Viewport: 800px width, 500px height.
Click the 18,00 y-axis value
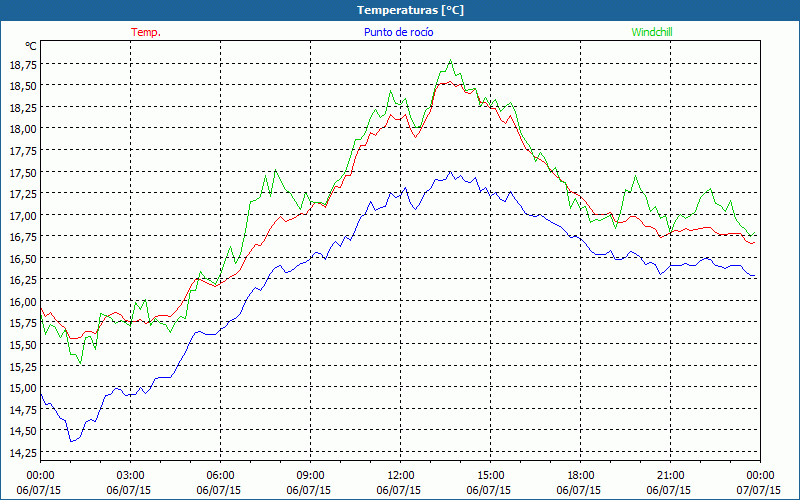[x=23, y=129]
